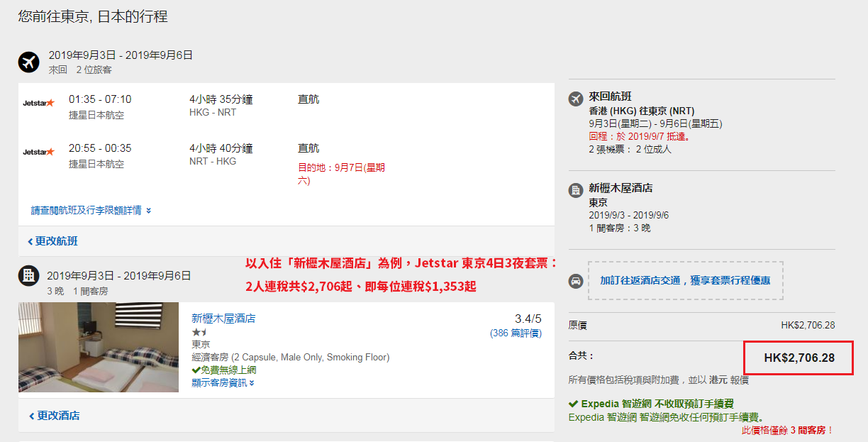Viewport: 868px width, 442px height.
Task: Click 1 間客房：3 晚 in the summary
Action: pos(619,228)
